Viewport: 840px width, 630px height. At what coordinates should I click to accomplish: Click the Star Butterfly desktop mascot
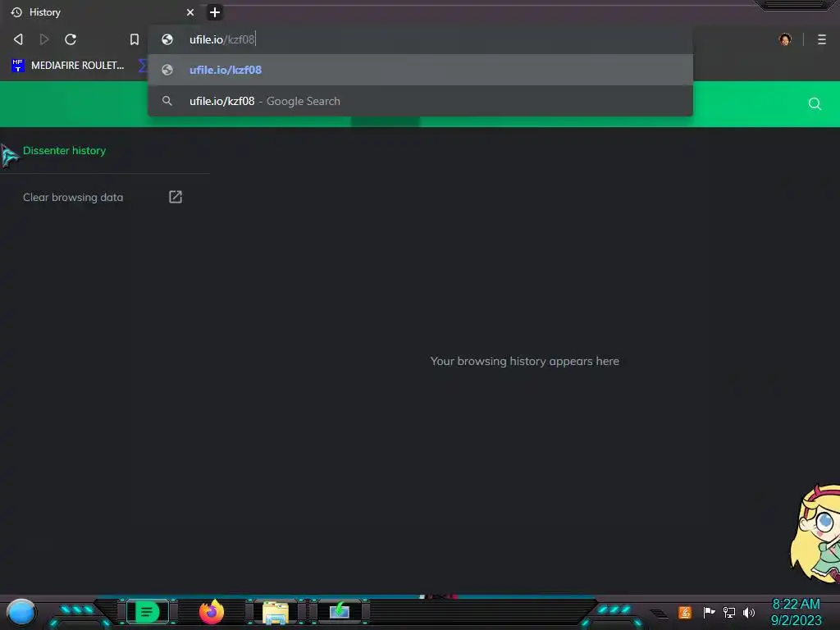815,534
